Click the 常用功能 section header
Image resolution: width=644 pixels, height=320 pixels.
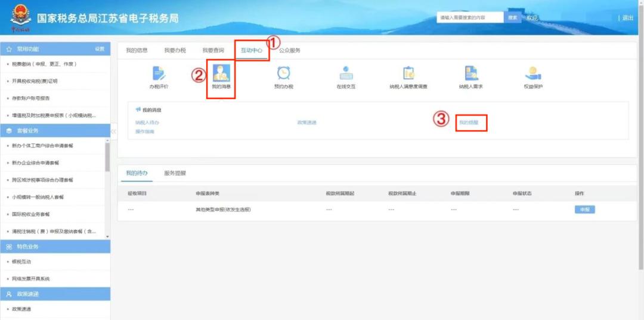[x=55, y=49]
